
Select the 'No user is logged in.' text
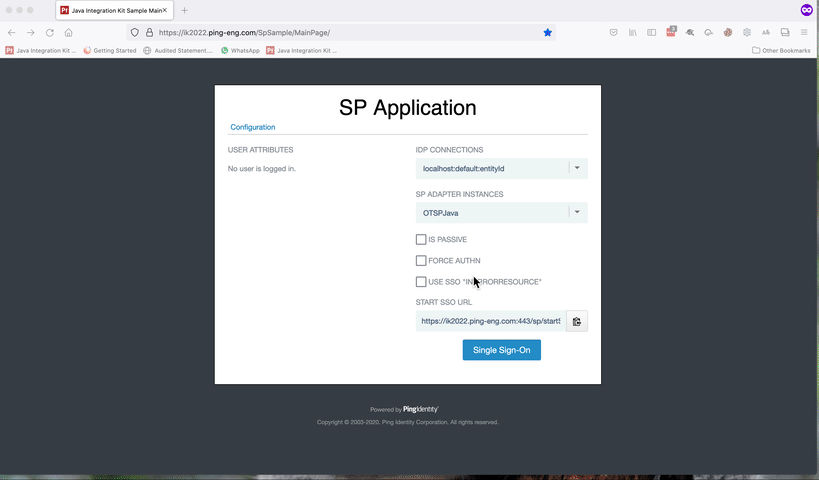(262, 169)
